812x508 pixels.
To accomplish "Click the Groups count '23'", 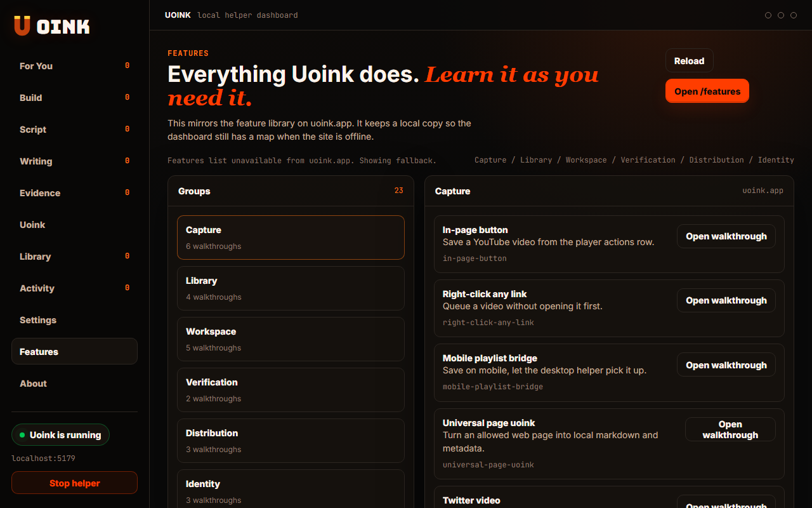I will (x=399, y=190).
